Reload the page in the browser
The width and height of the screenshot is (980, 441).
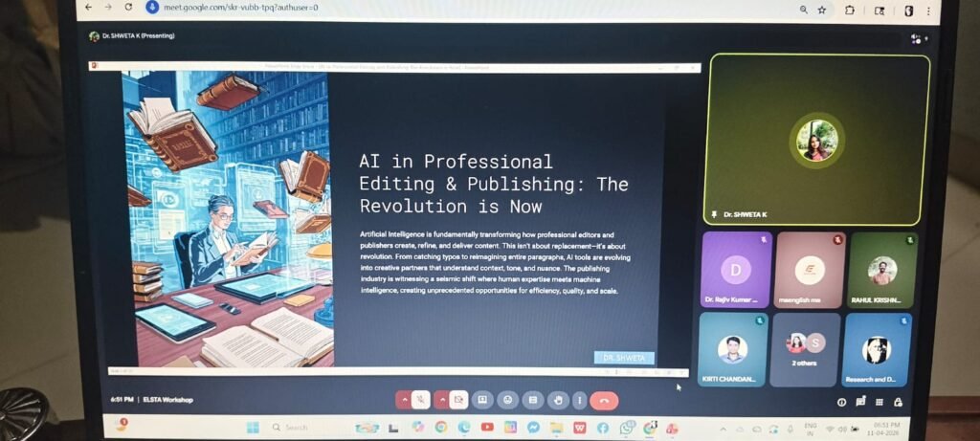(128, 8)
